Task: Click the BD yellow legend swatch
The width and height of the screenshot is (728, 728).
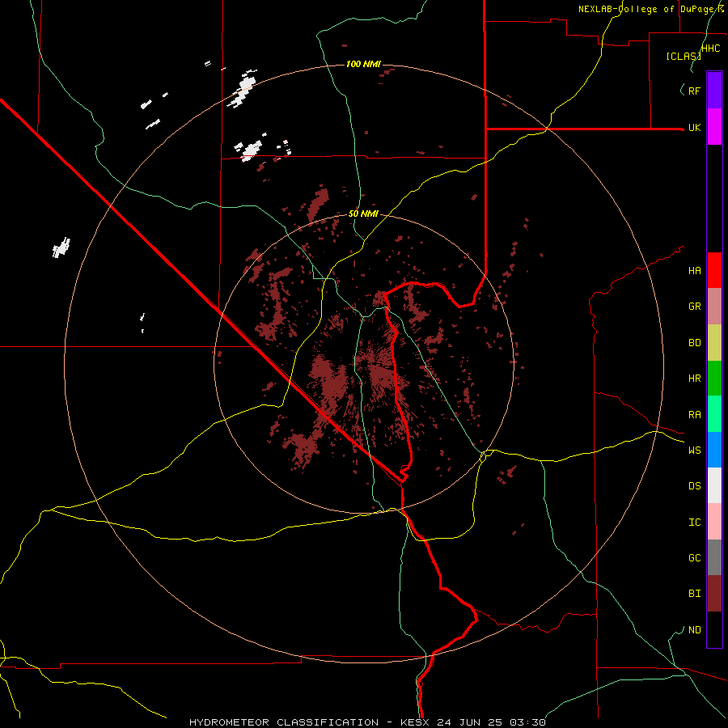Action: pyautogui.click(x=714, y=343)
